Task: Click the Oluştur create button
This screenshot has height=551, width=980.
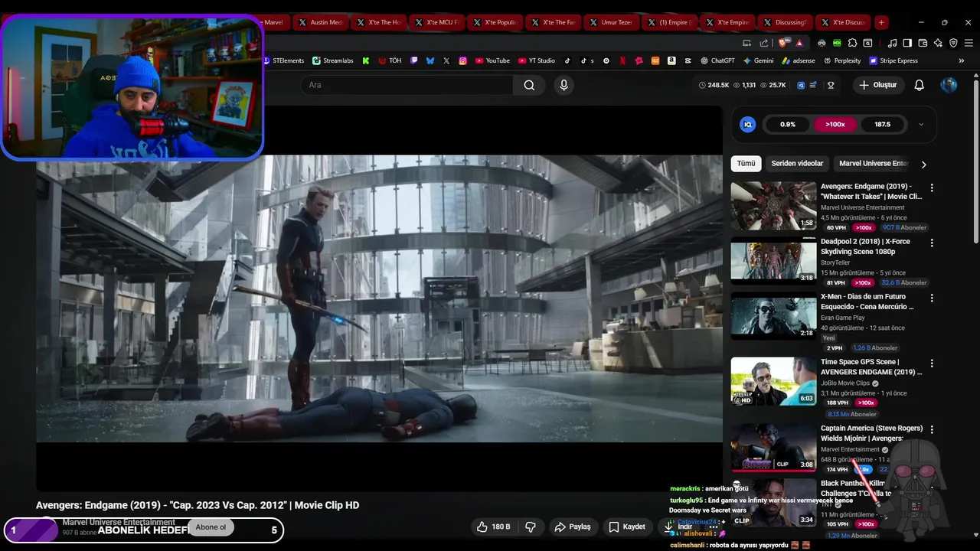Action: click(x=877, y=85)
